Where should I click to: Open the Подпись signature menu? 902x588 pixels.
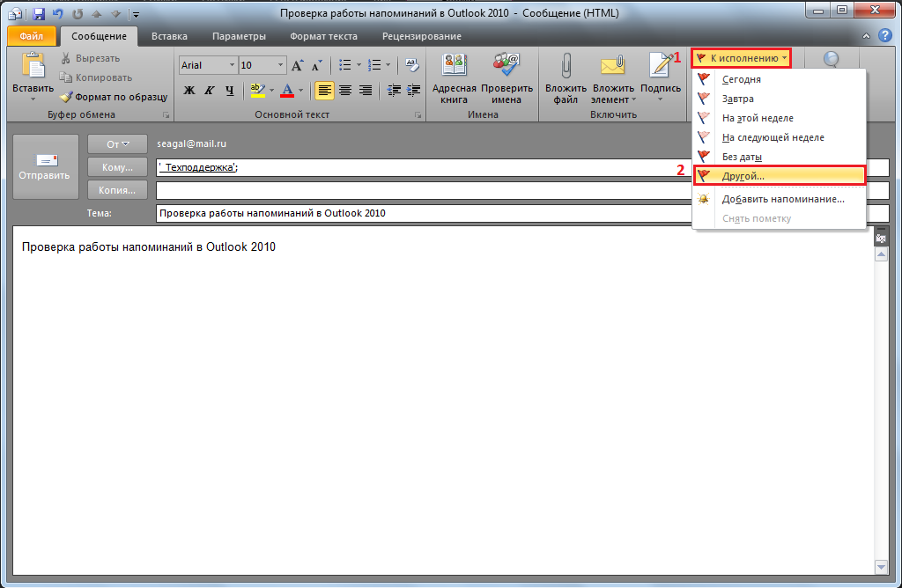click(x=661, y=78)
